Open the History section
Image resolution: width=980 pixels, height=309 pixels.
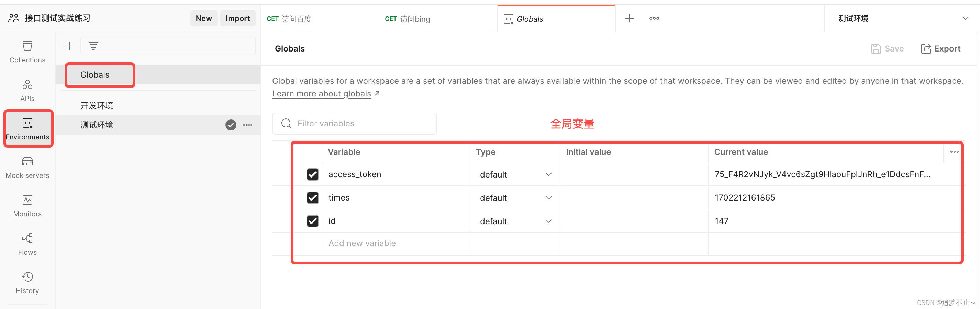point(27,283)
